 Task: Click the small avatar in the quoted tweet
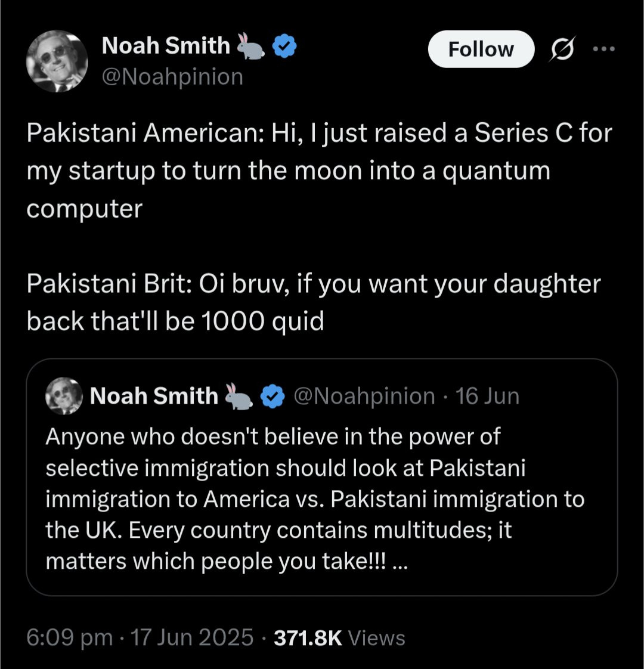pos(65,397)
